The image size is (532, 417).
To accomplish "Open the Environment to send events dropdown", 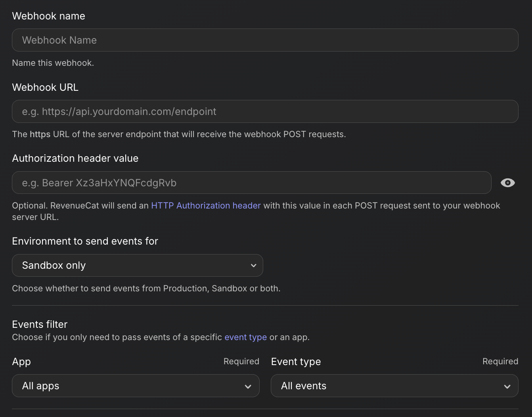I will [x=138, y=265].
